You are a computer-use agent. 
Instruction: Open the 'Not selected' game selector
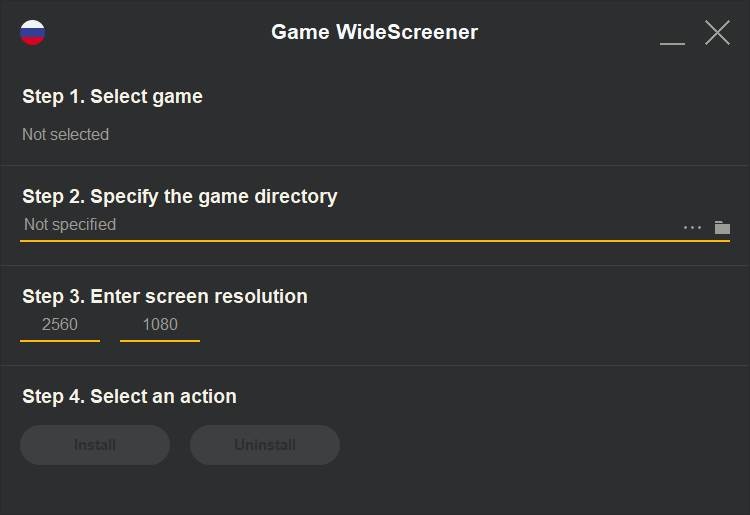pos(66,134)
